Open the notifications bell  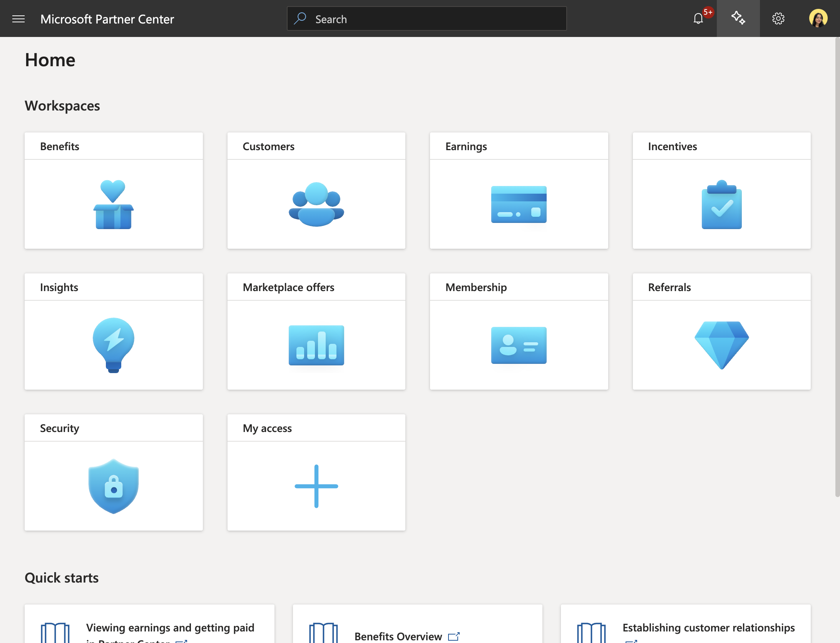698,18
